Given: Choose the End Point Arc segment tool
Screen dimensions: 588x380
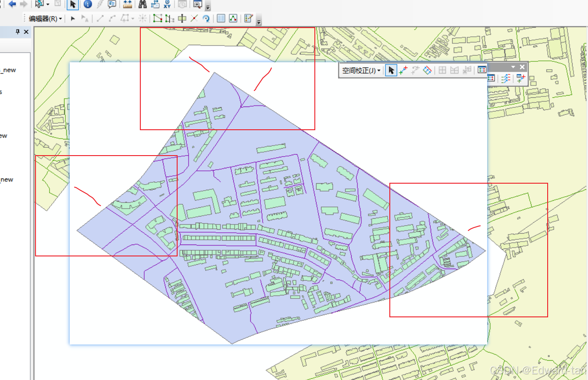Looking at the screenshot, I should point(112,18).
